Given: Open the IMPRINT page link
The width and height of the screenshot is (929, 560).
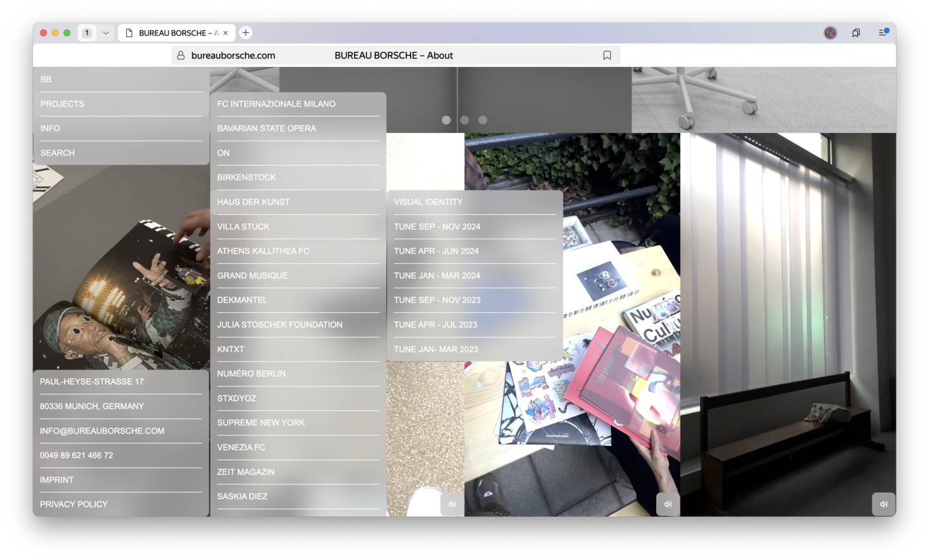Looking at the screenshot, I should 121,480.
